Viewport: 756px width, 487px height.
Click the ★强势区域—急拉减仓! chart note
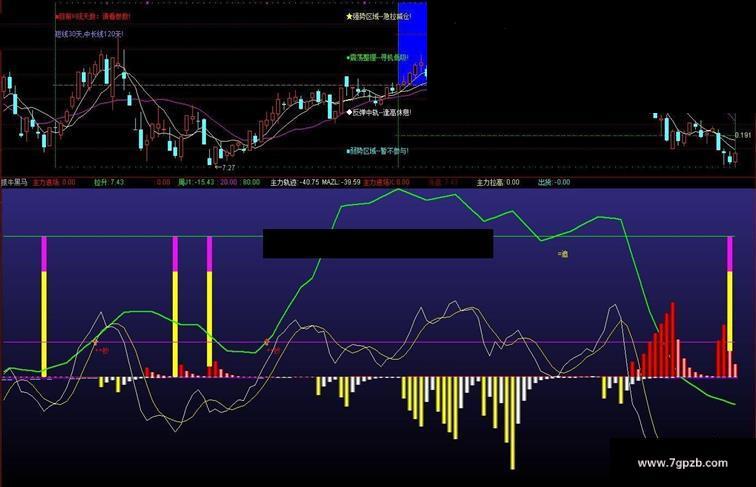pos(378,16)
